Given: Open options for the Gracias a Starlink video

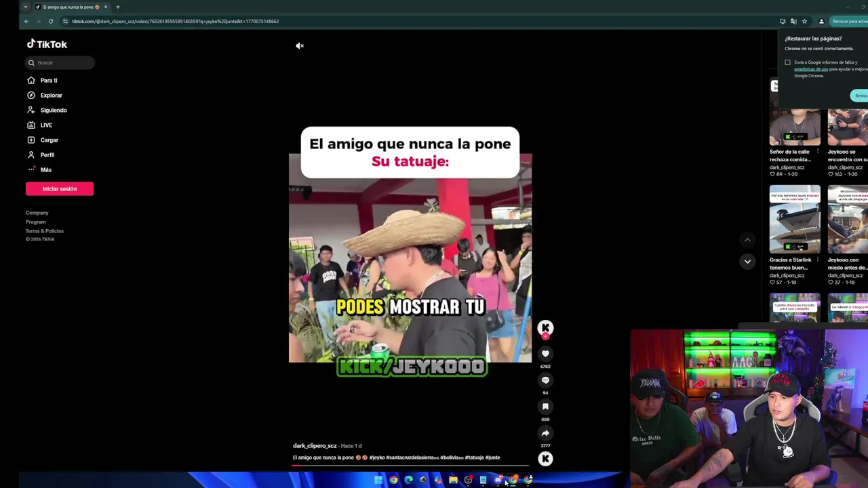Looking at the screenshot, I should pos(817,260).
